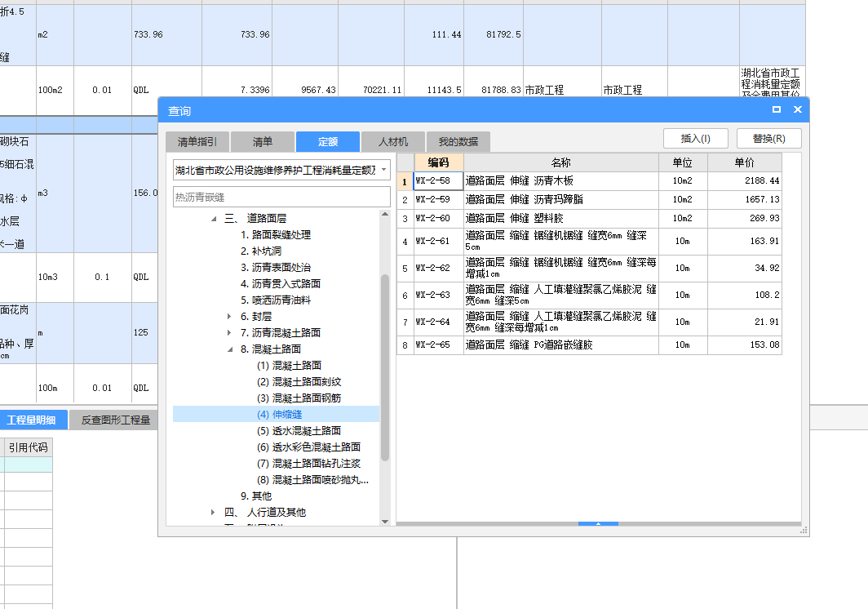Click the bottom panel collapse arrow handle
The width and height of the screenshot is (868, 609).
pyautogui.click(x=598, y=523)
